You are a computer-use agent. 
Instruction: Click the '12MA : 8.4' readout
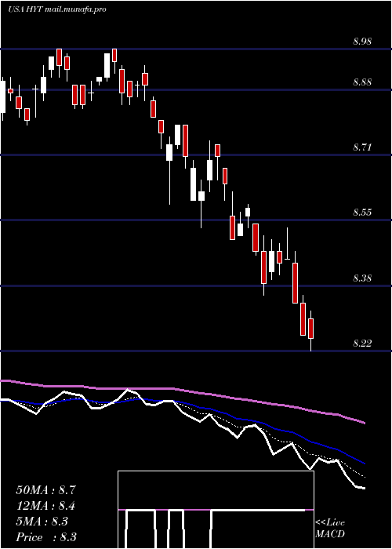click(x=45, y=506)
